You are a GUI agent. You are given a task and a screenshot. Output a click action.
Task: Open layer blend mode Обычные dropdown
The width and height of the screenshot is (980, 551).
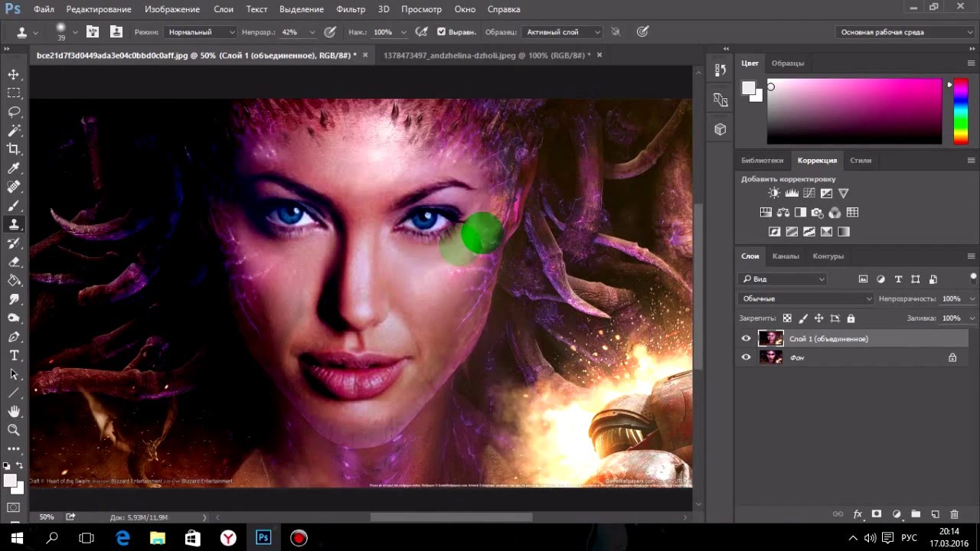pos(806,298)
